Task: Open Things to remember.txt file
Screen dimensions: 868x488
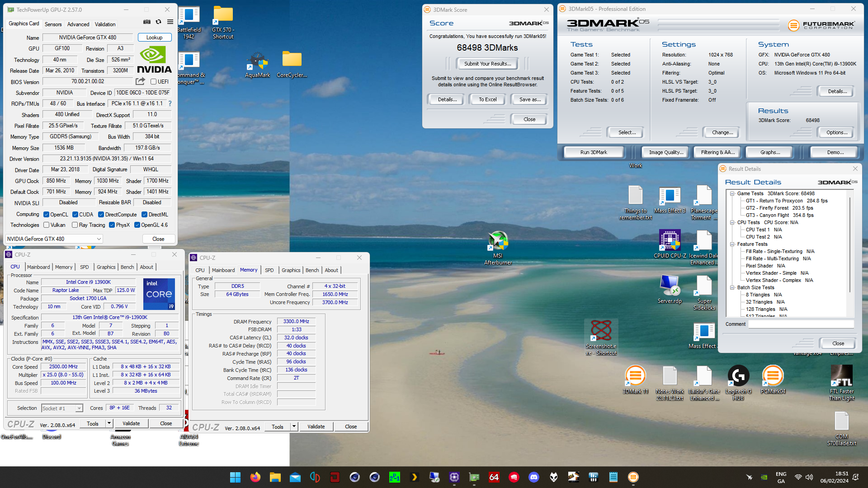Action: (x=635, y=202)
